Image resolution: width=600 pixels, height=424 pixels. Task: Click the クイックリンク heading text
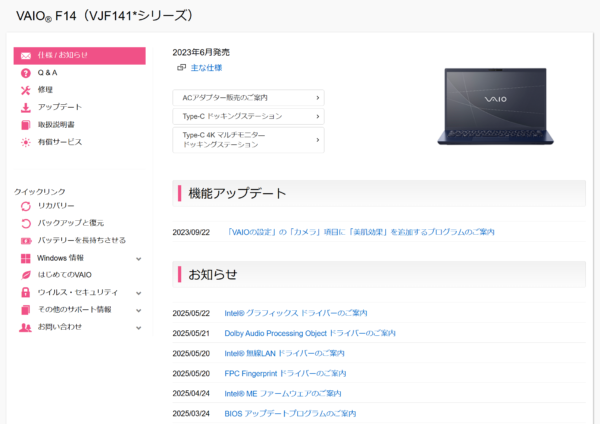pyautogui.click(x=40, y=192)
